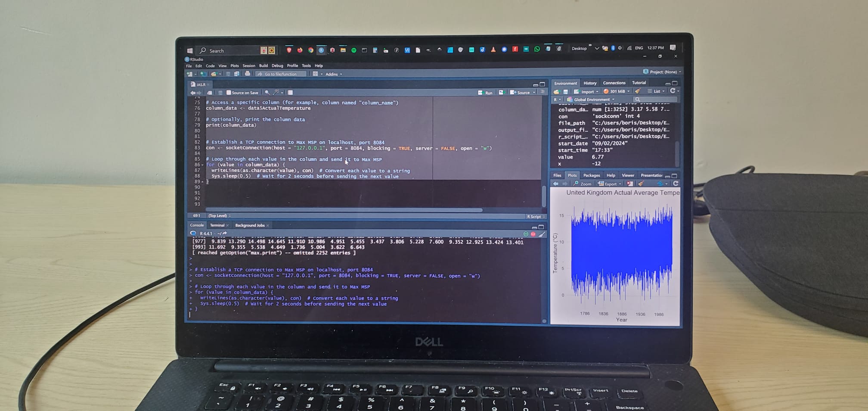Clear environment objects with the broom icon

tap(638, 91)
